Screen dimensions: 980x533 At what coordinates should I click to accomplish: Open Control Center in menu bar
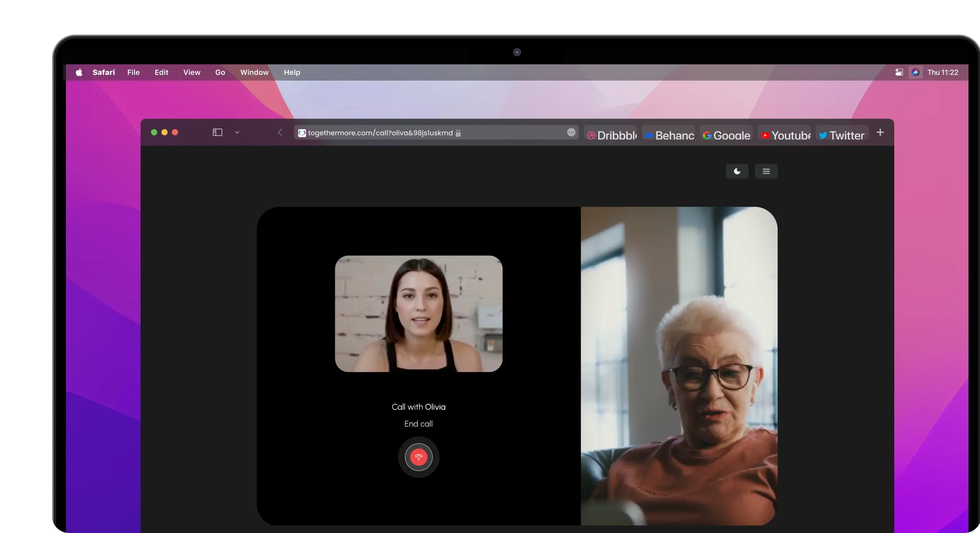[x=899, y=72]
